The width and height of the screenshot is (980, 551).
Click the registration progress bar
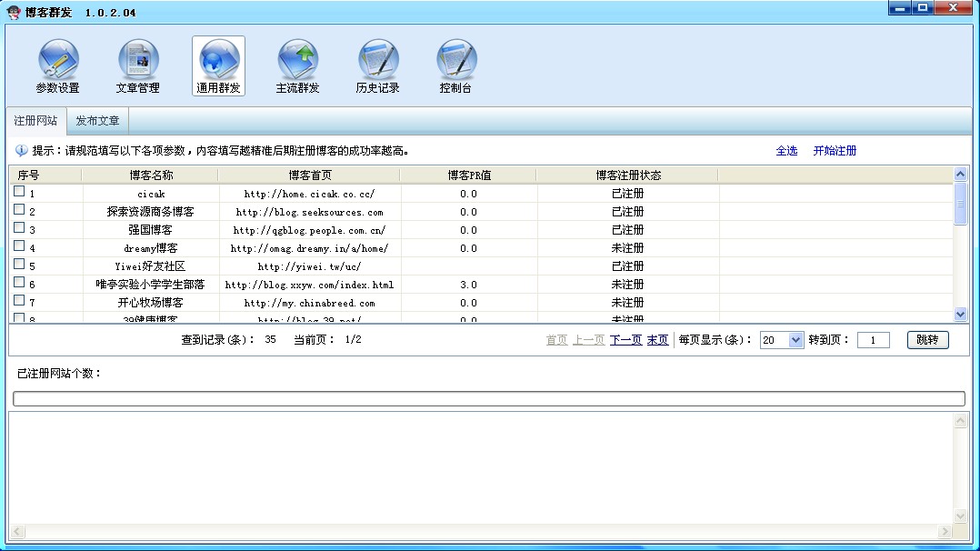[x=488, y=398]
